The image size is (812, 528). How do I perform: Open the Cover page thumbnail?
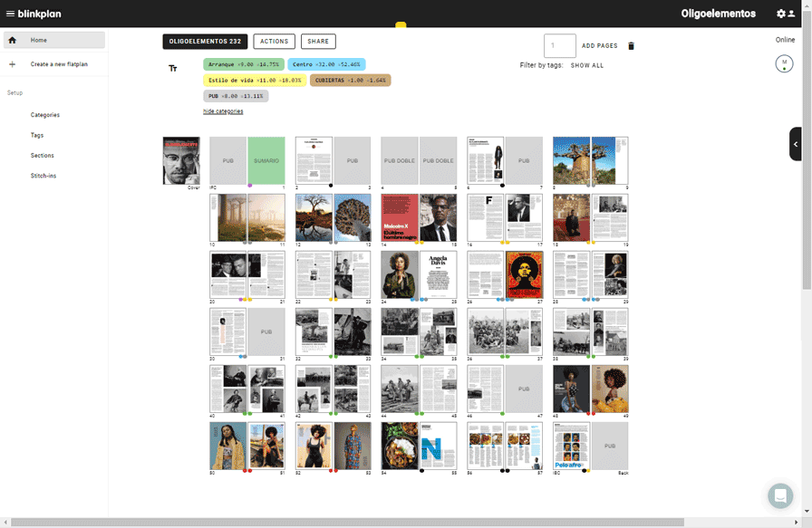181,160
